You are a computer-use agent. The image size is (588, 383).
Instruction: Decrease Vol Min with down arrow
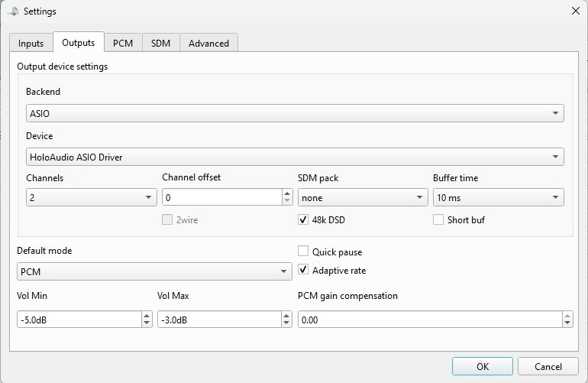tap(147, 324)
